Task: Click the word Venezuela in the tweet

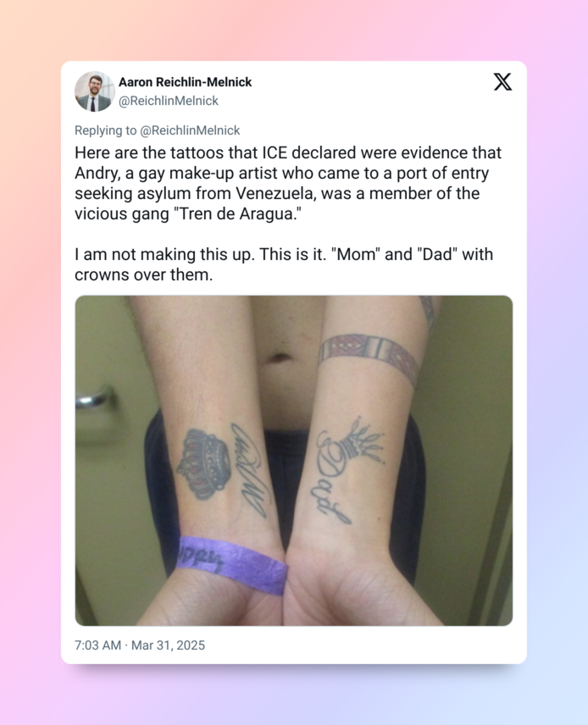Action: pyautogui.click(x=275, y=193)
